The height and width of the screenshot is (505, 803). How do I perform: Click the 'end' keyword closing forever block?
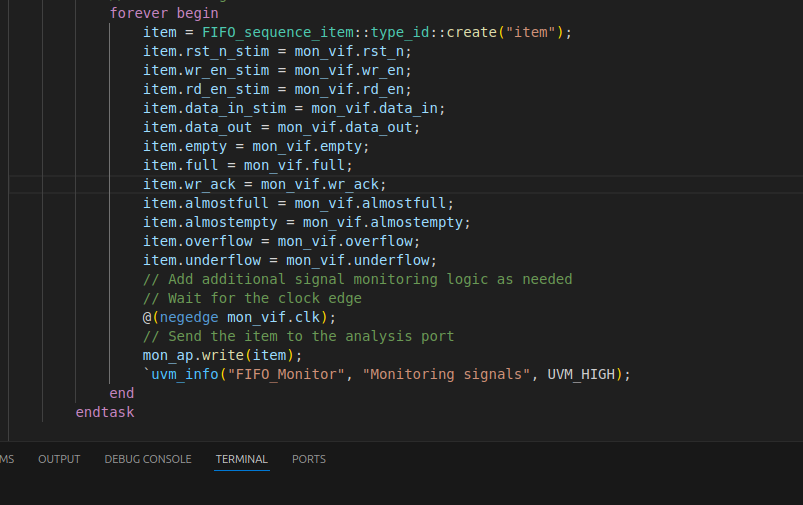coord(121,393)
